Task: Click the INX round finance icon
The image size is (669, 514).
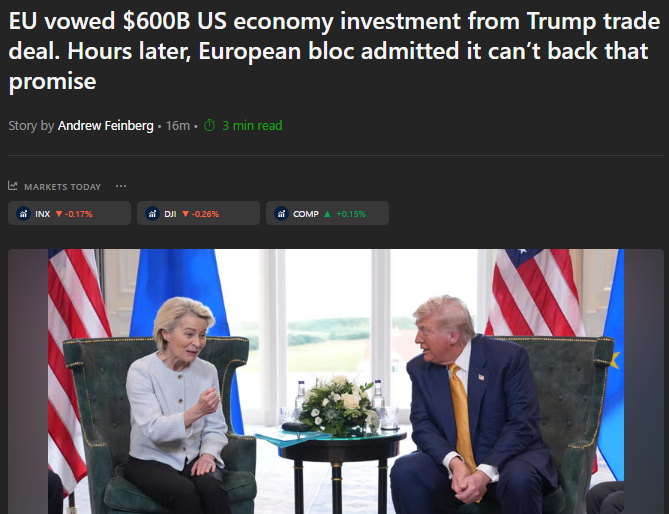Action: (x=23, y=213)
